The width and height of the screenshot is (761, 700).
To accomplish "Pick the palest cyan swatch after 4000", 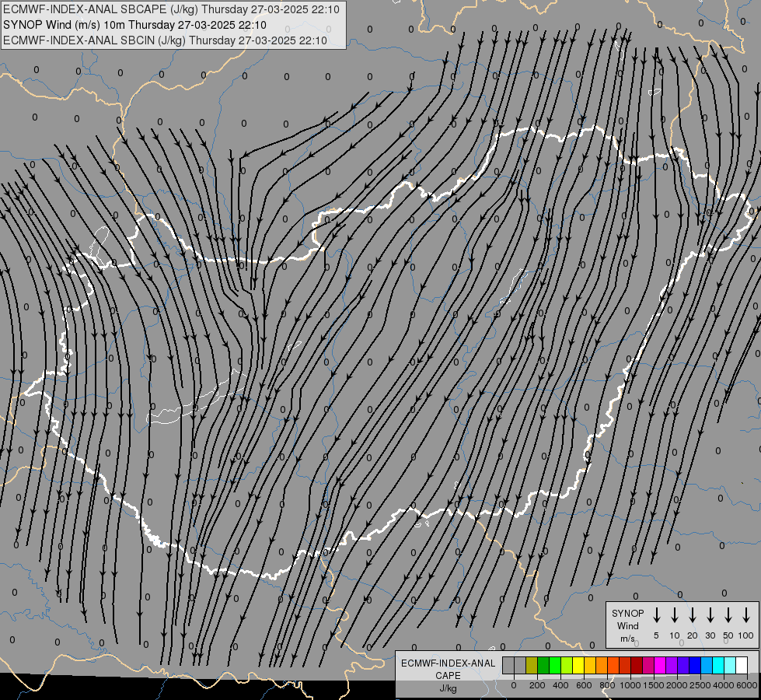I will [x=729, y=665].
